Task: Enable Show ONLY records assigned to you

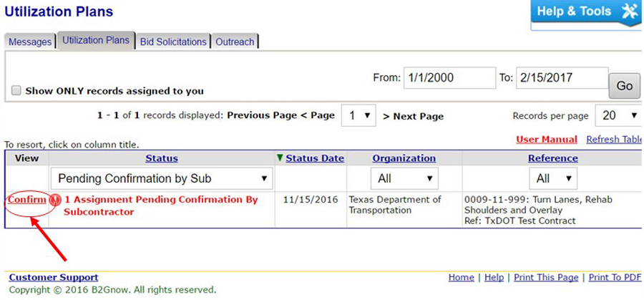Action: click(16, 90)
